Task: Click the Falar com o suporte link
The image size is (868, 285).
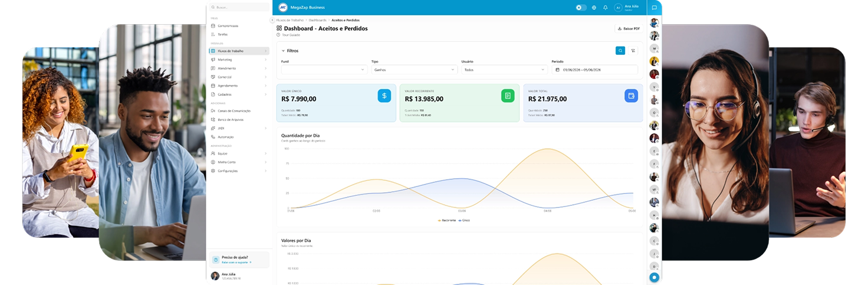Action: coord(236,262)
